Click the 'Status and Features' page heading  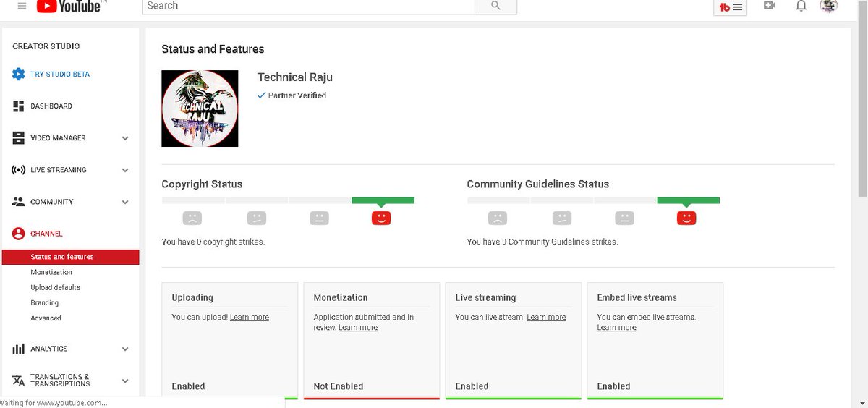click(213, 49)
